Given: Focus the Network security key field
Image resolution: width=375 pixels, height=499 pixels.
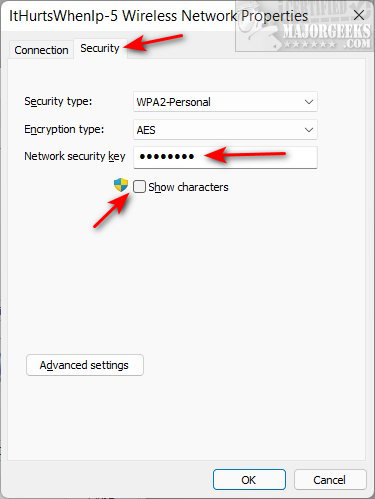Looking at the screenshot, I should 225,157.
